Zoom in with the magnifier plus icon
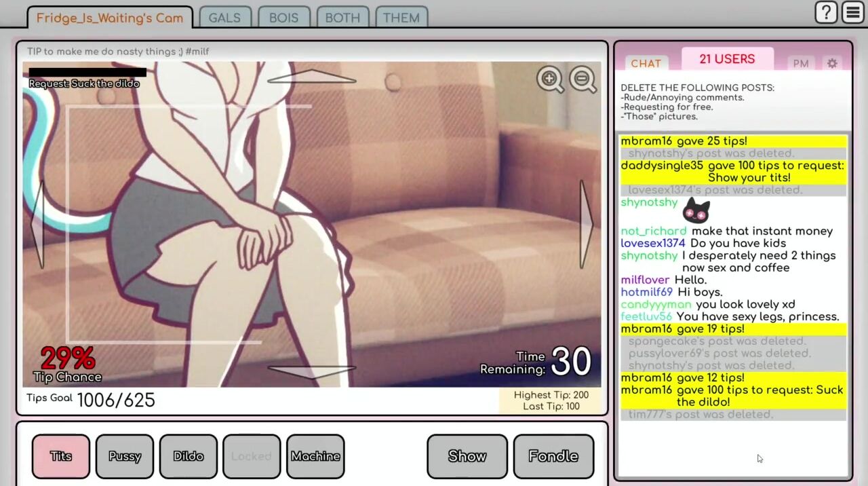 [x=550, y=79]
